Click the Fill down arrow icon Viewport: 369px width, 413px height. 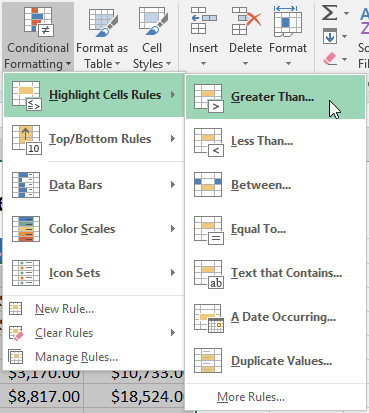tap(330, 36)
